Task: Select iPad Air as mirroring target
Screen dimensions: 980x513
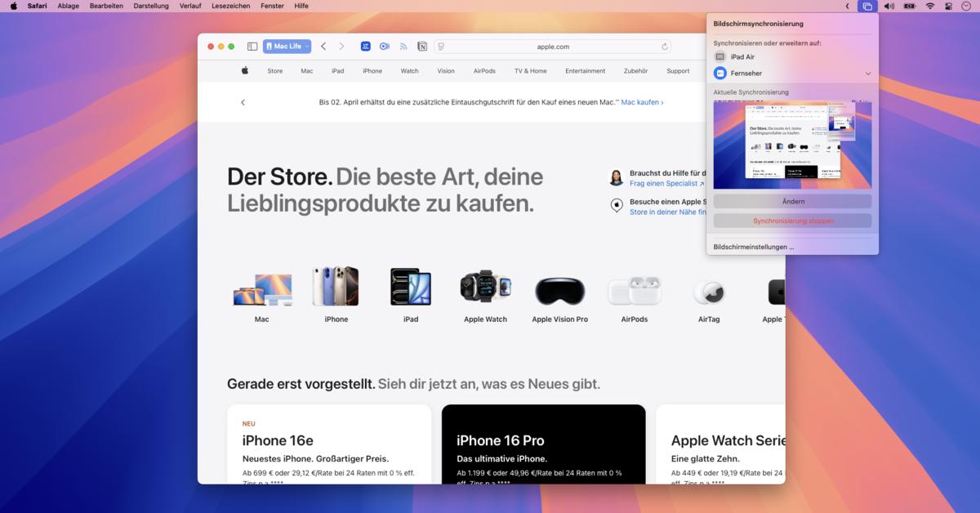Action: (792, 57)
